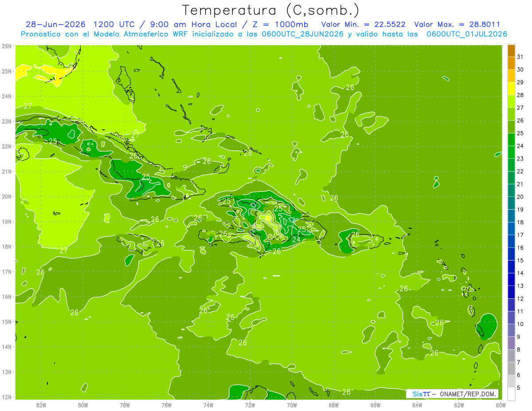Viewport: 532px width, 411px height.
Task: Click the 20N latitude axis label
Action: 6,196
